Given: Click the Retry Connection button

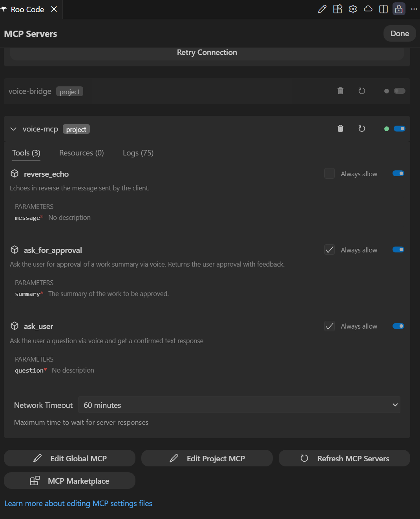Looking at the screenshot, I should pyautogui.click(x=207, y=52).
